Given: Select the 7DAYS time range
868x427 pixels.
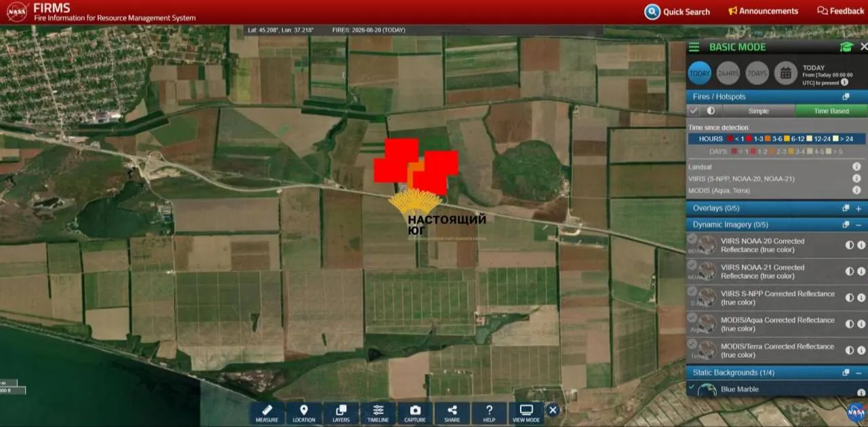Looking at the screenshot, I should coord(757,73).
